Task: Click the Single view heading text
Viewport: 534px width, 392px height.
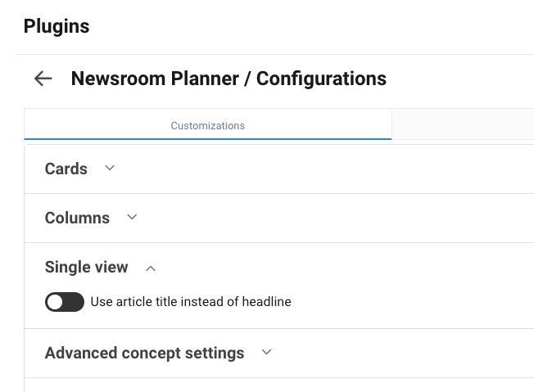Action: pyautogui.click(x=86, y=267)
